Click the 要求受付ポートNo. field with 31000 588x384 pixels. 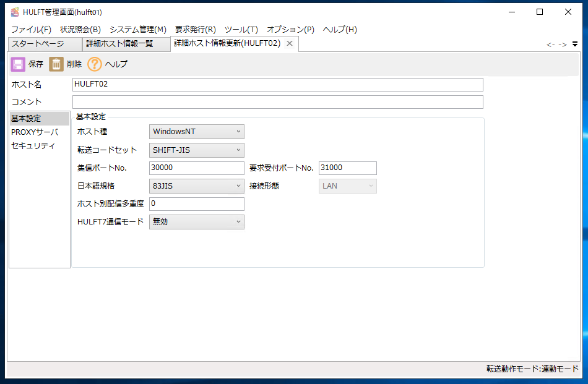pyautogui.click(x=348, y=168)
